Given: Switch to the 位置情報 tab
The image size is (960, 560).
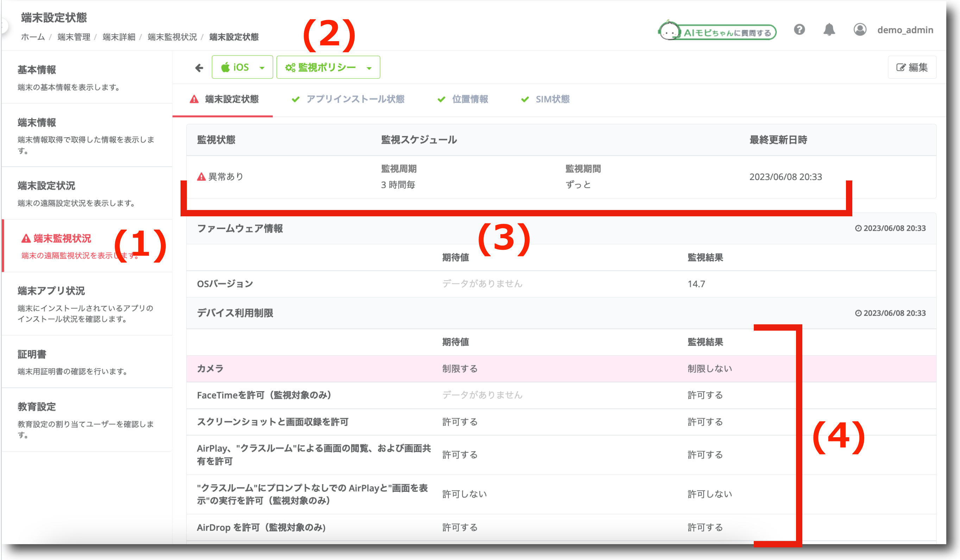Looking at the screenshot, I should tap(463, 99).
